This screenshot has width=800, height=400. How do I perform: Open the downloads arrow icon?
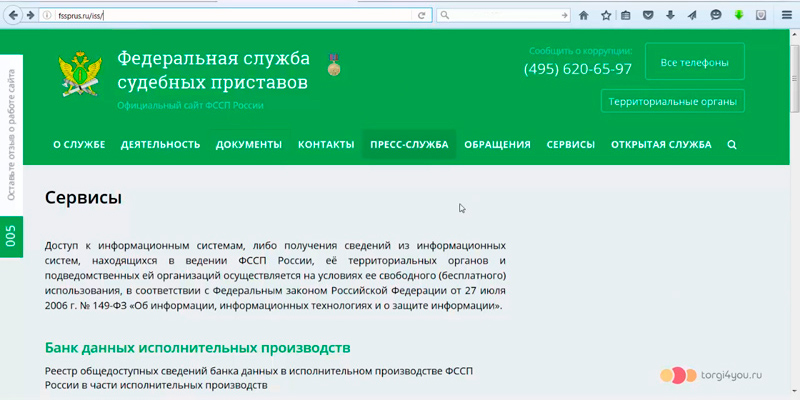click(x=670, y=15)
